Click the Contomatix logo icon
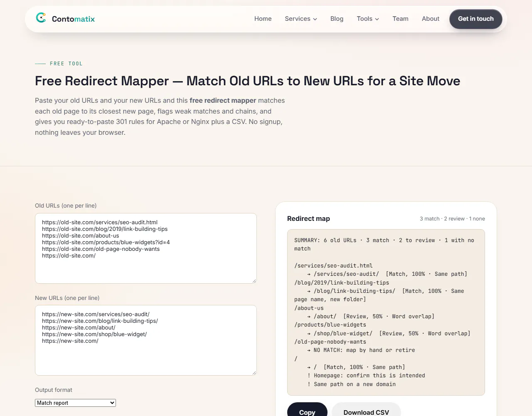 [x=41, y=18]
